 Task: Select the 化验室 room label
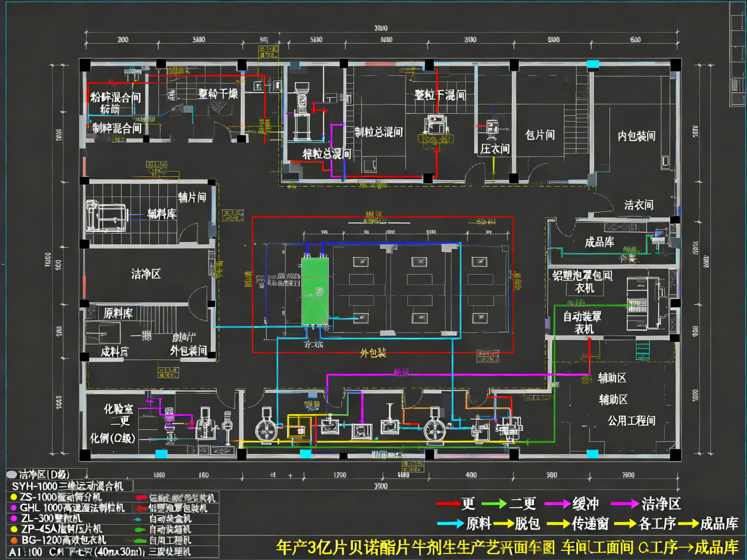[118, 409]
